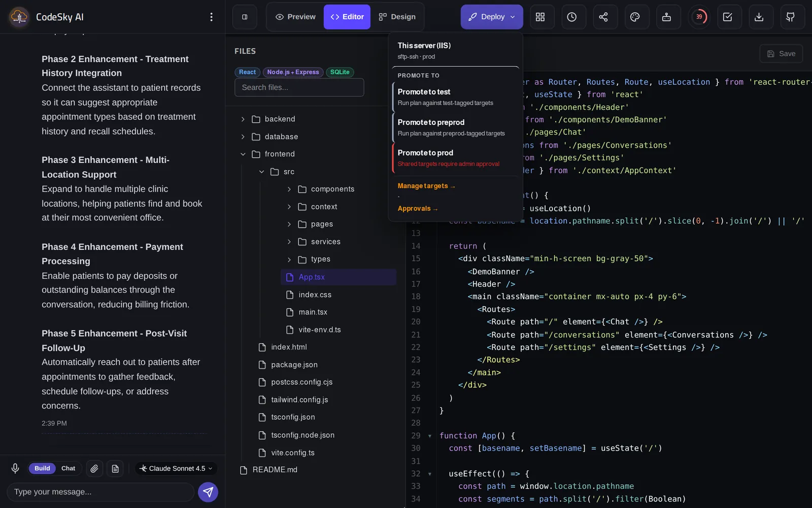Open the Approvals link
Screen dimensions: 812x508
[418, 208]
